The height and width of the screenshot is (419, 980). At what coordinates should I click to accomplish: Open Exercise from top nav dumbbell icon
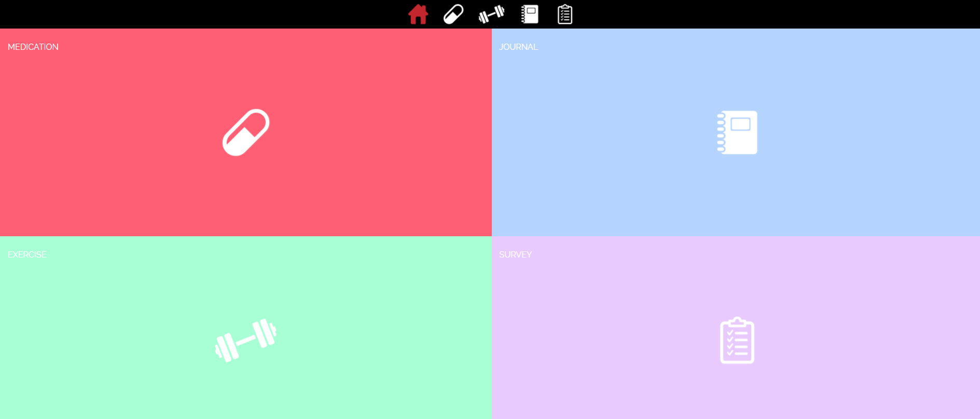[491, 15]
